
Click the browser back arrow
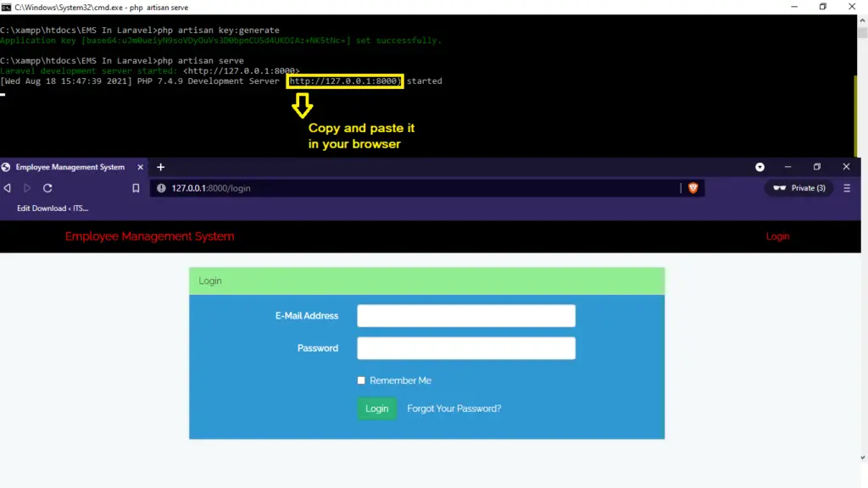(8, 188)
